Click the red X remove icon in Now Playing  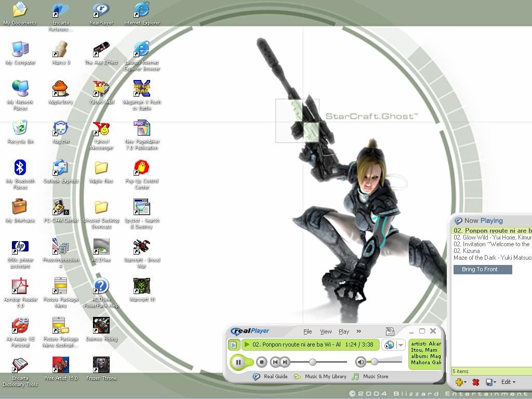(x=476, y=382)
